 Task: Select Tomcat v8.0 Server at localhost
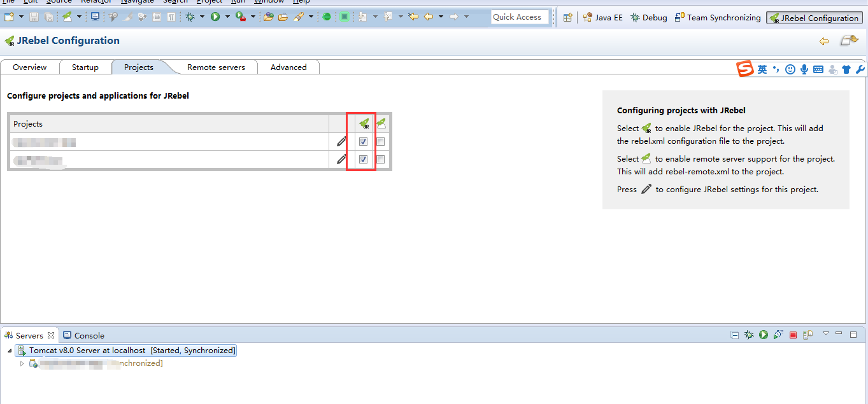[x=126, y=351]
